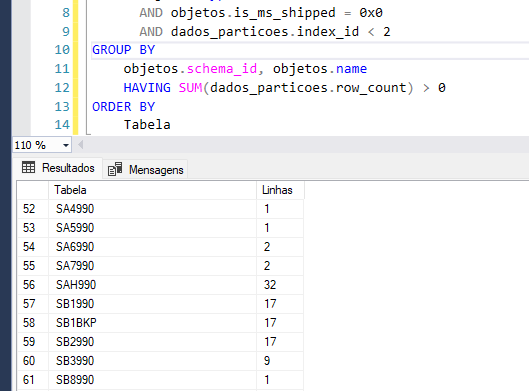Select row header 56
This screenshot has height=391, width=529.
(32, 285)
